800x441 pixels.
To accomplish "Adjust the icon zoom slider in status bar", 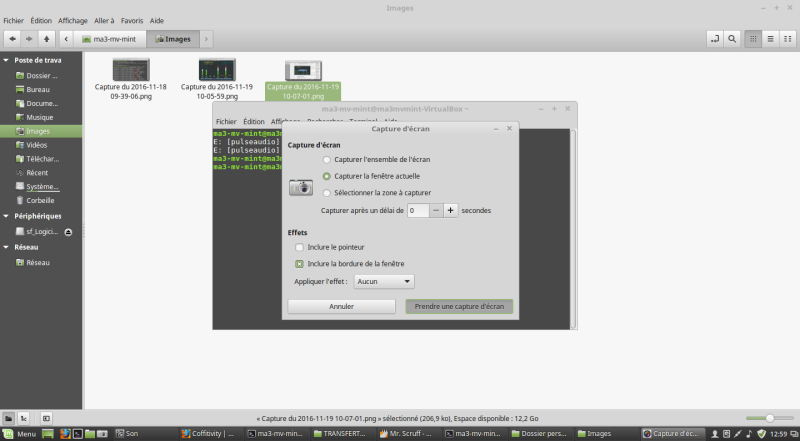I will click(769, 418).
